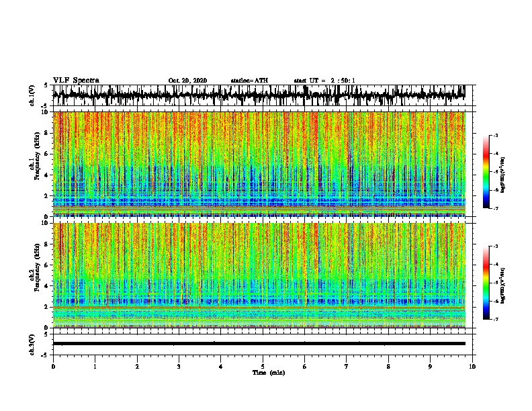
Task: Click the time axis tick label "2"
Action: [x=137, y=367]
